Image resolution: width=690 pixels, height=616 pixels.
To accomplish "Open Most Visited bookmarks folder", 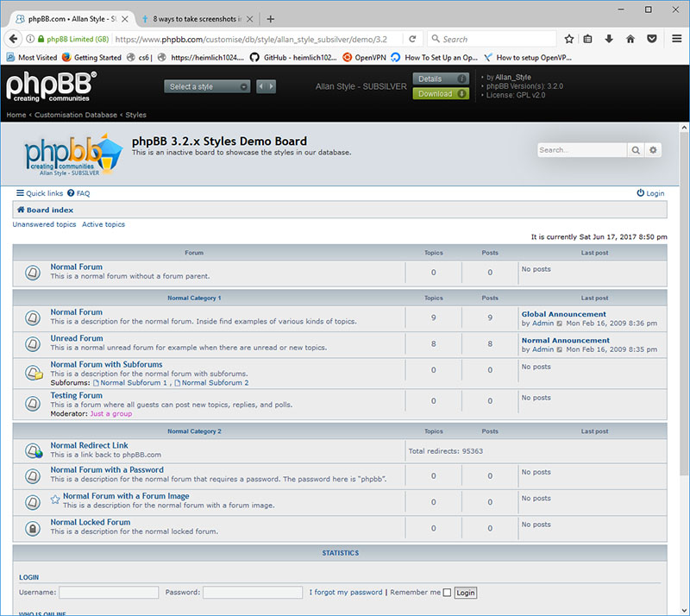I will click(32, 57).
